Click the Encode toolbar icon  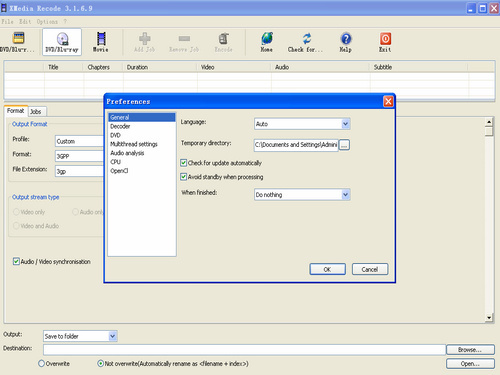pos(223,39)
